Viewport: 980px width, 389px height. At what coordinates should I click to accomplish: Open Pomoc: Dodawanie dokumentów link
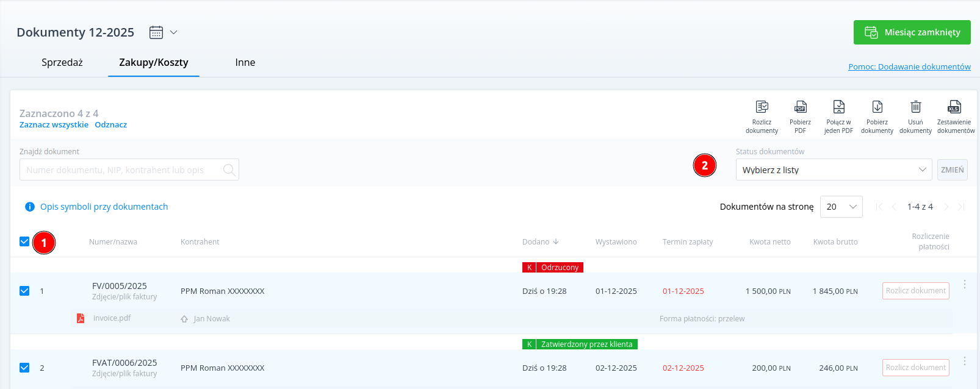[909, 66]
